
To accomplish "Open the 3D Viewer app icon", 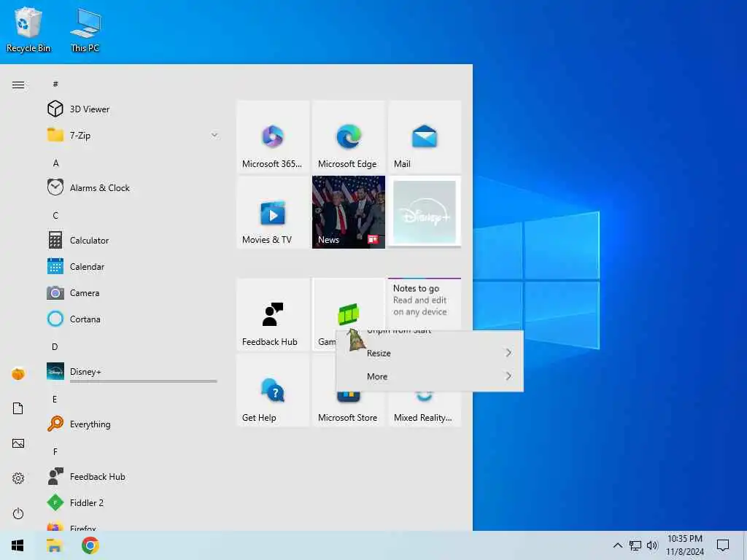I will click(55, 109).
